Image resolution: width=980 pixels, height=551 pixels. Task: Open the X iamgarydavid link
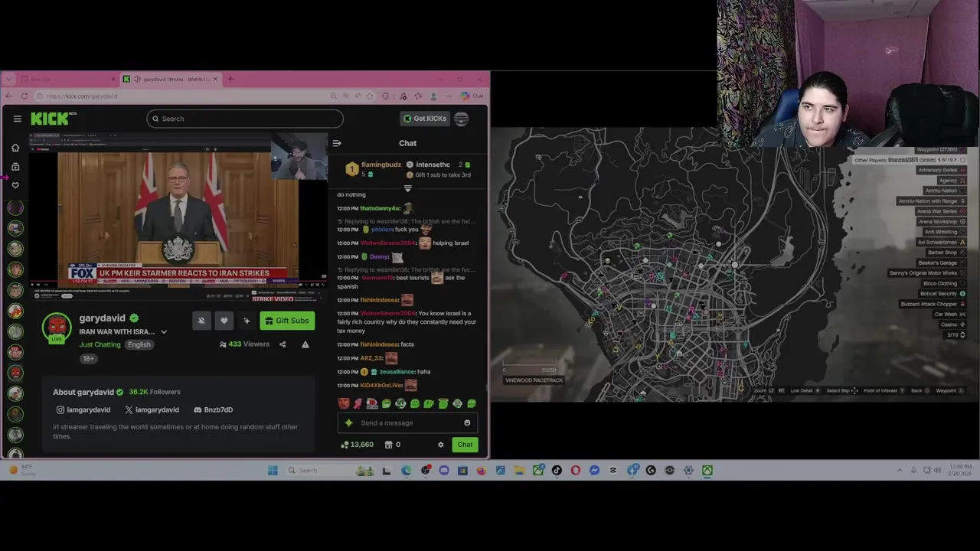pyautogui.click(x=152, y=409)
